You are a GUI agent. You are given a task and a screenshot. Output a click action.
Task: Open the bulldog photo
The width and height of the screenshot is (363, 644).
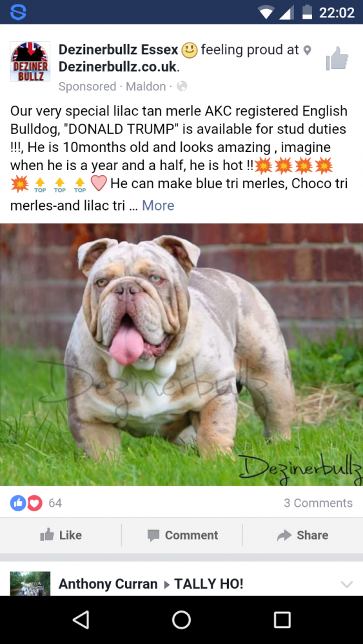(x=181, y=354)
